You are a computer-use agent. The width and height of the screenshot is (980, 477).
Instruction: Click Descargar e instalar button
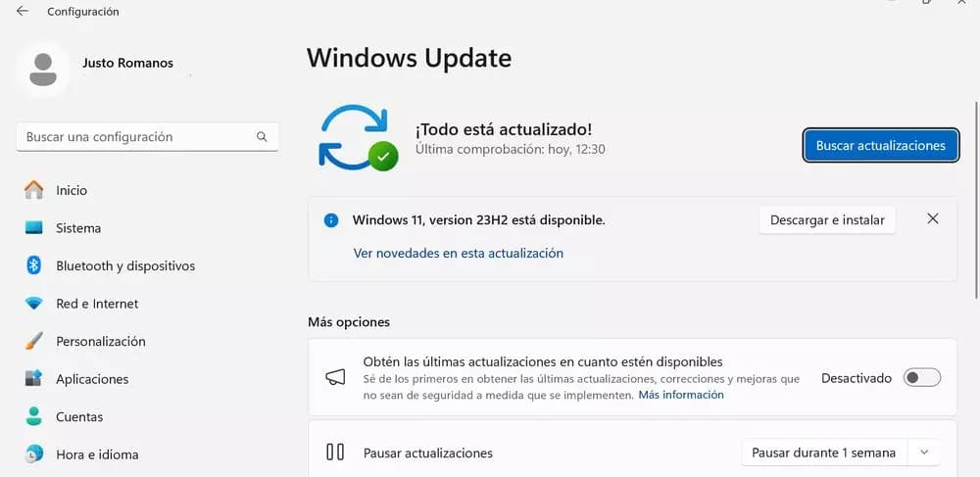pyautogui.click(x=827, y=220)
